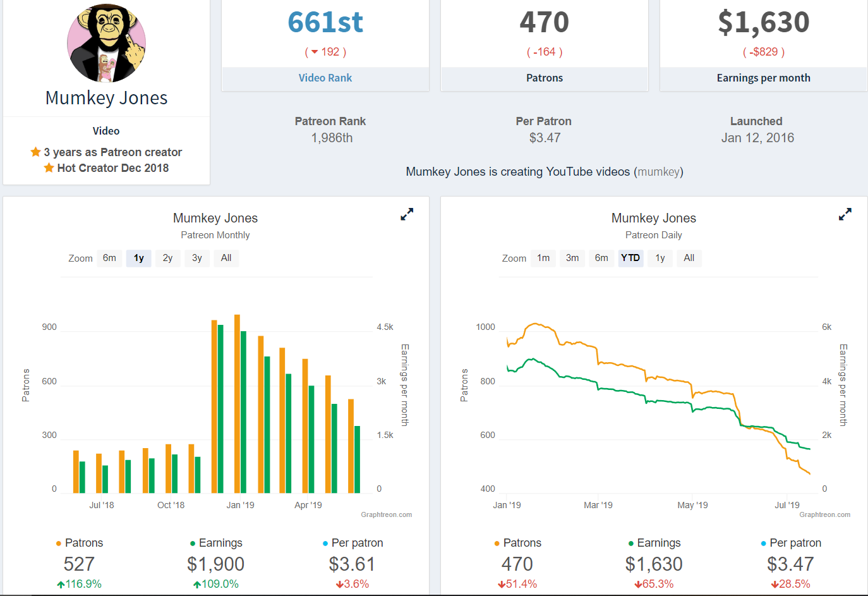Click the star icon beside 3 years as Patreon creator
Screen dimensions: 868x596
point(35,152)
